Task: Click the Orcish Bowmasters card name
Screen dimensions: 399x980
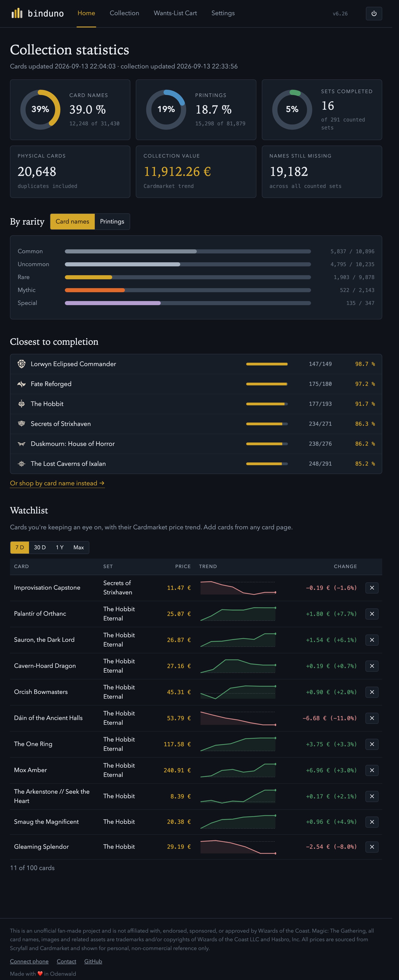Action: (41, 692)
